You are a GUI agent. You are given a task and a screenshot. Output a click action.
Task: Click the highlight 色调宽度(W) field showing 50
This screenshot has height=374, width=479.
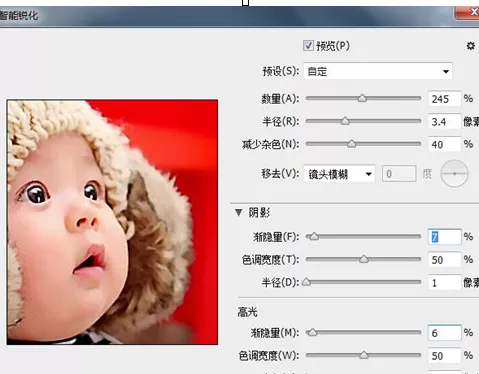pyautogui.click(x=444, y=356)
